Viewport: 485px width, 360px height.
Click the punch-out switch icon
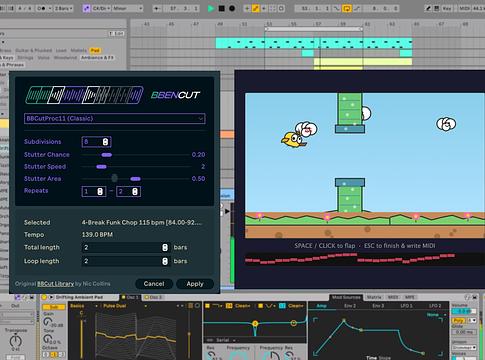pos(357,8)
